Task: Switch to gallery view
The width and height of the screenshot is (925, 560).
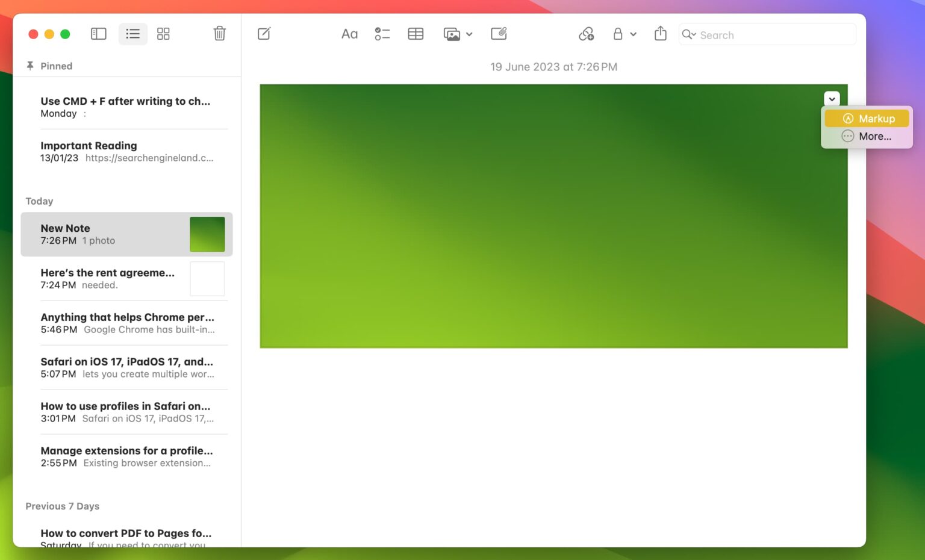Action: tap(163, 34)
